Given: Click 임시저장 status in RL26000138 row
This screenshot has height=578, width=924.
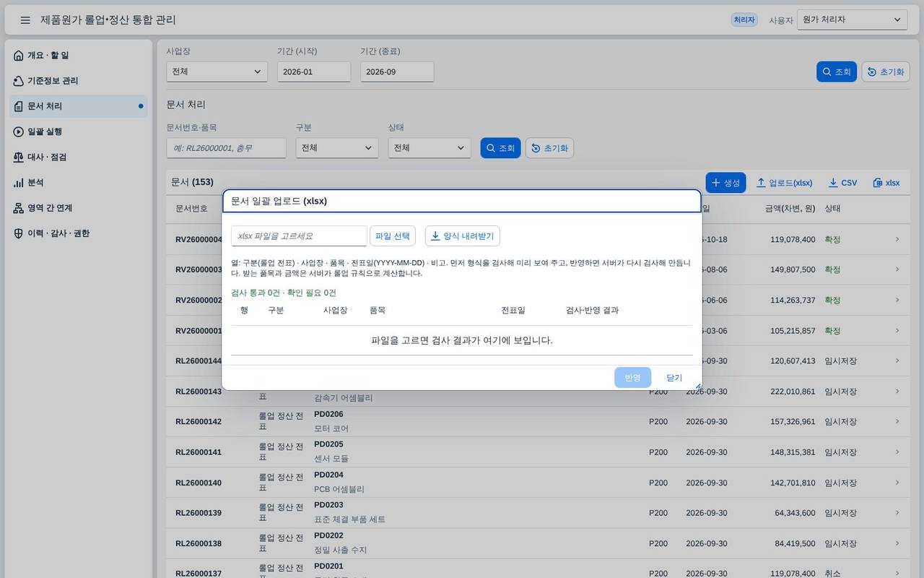Looking at the screenshot, I should tap(840, 543).
